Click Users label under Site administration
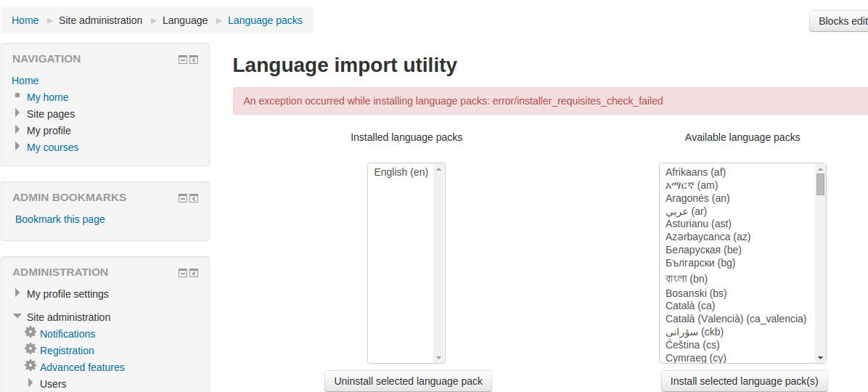Viewport: 868px width, 392px height. pyautogui.click(x=53, y=384)
